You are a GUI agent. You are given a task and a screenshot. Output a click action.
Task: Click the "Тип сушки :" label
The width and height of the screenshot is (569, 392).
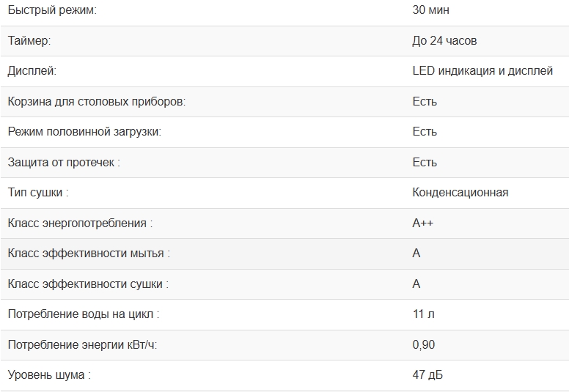[38, 193]
